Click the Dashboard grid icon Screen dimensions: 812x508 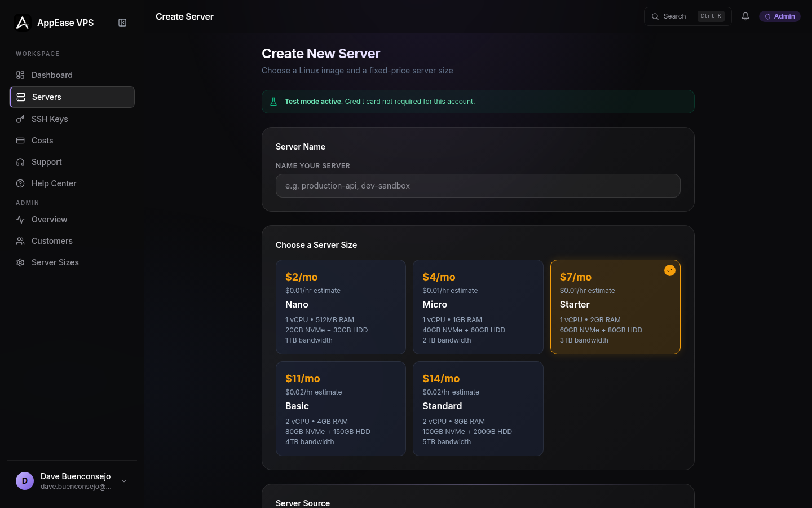coord(20,75)
